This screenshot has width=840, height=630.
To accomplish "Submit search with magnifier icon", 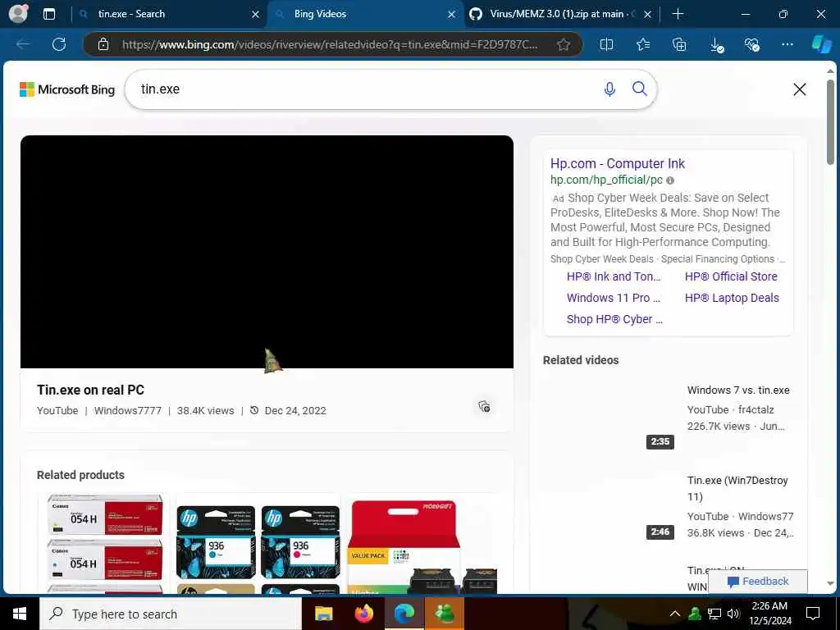I will click(639, 89).
